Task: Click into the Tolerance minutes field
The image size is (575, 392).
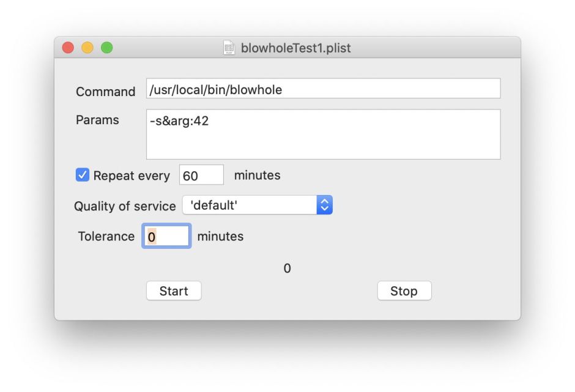Action: click(166, 236)
